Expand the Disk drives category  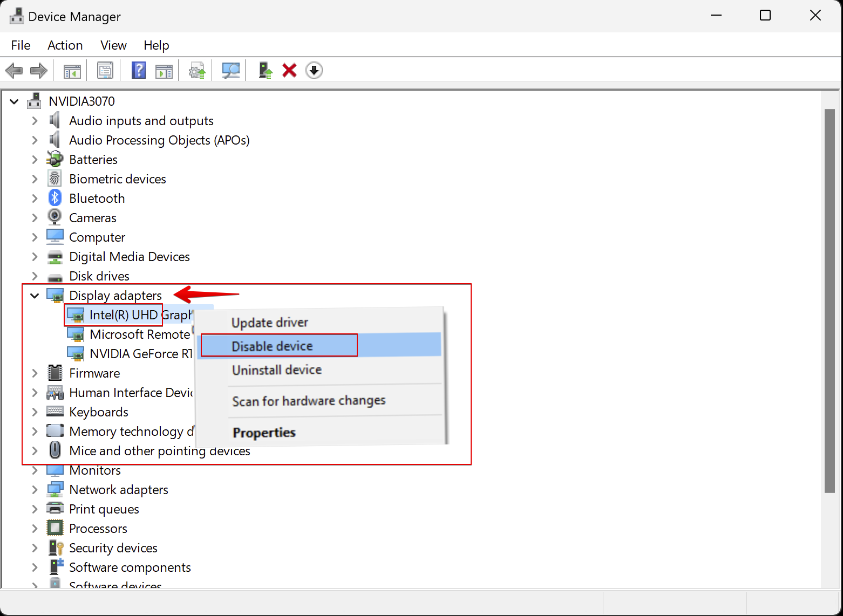click(x=35, y=276)
